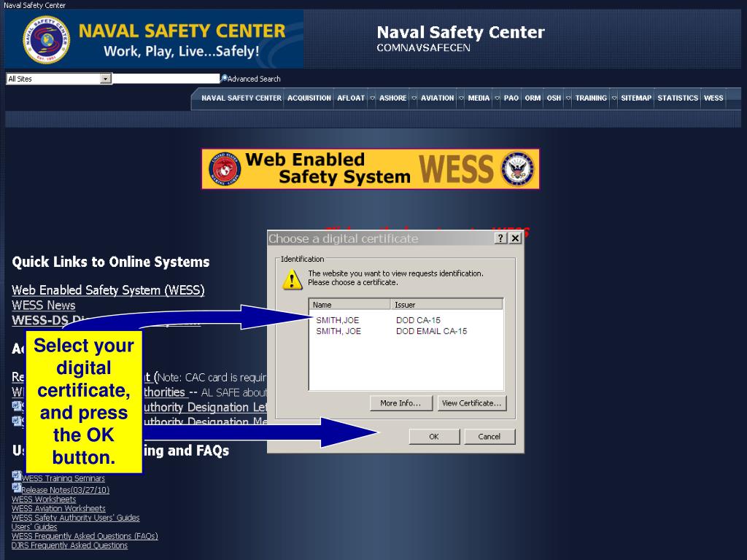This screenshot has width=747, height=560.
Task: Close the Choose a digital certificate dialog
Action: [516, 238]
